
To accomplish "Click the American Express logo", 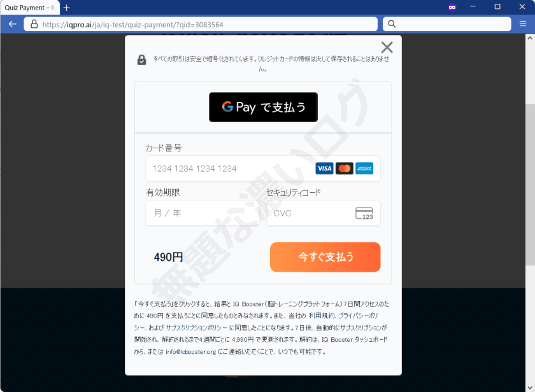I will coord(364,169).
